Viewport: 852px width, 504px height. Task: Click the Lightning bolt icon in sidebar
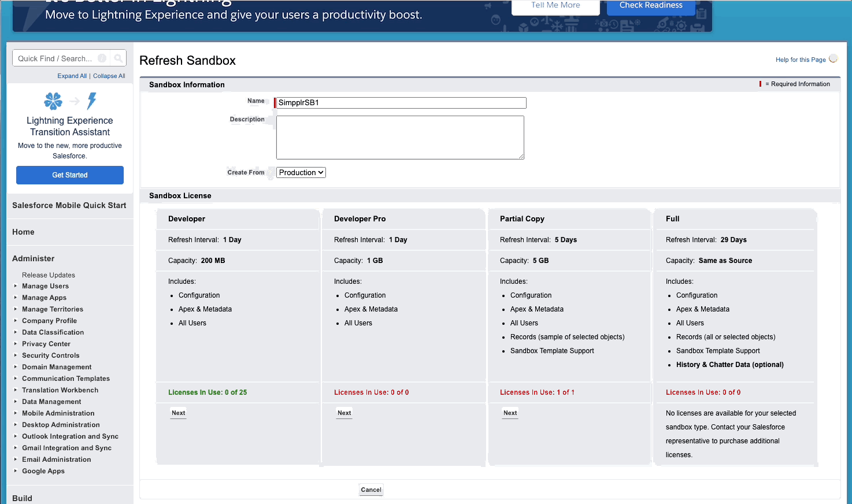91,101
